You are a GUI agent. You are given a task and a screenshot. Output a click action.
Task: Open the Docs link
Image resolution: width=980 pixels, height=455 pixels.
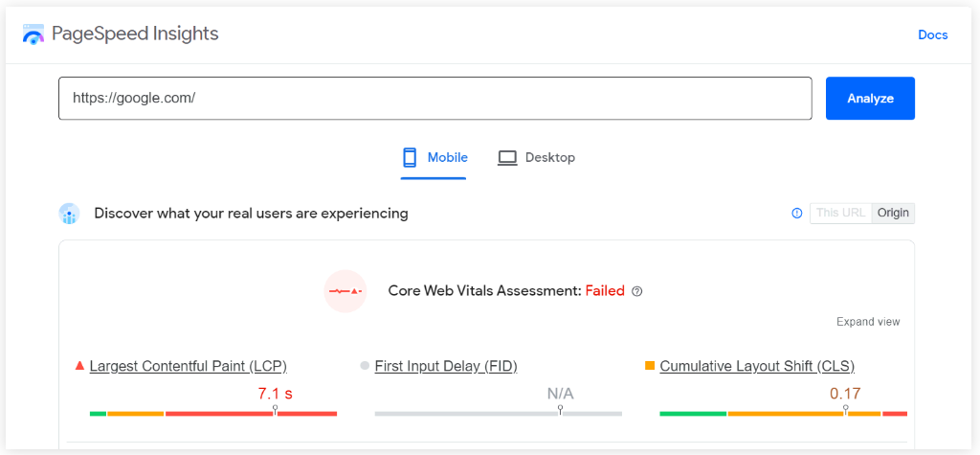[932, 35]
